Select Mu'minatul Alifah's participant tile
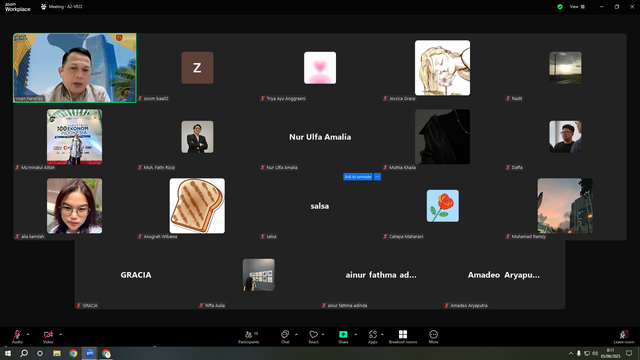 (x=75, y=137)
